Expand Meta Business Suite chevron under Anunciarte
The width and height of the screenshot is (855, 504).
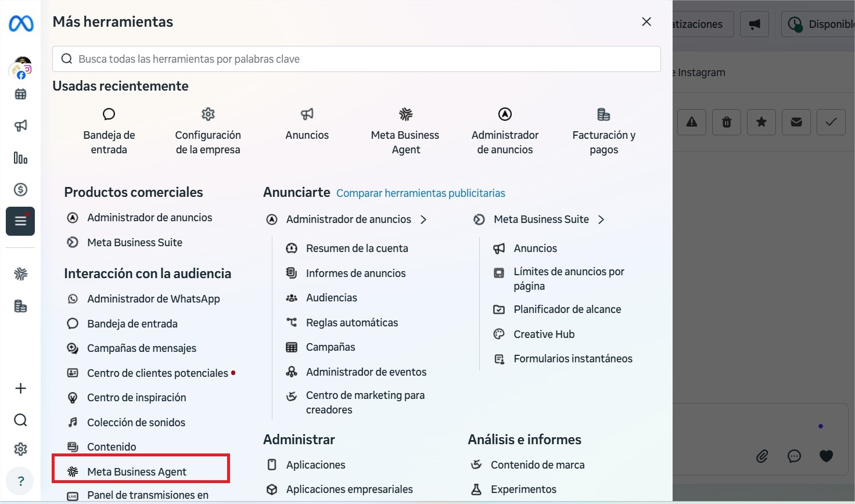pyautogui.click(x=601, y=219)
